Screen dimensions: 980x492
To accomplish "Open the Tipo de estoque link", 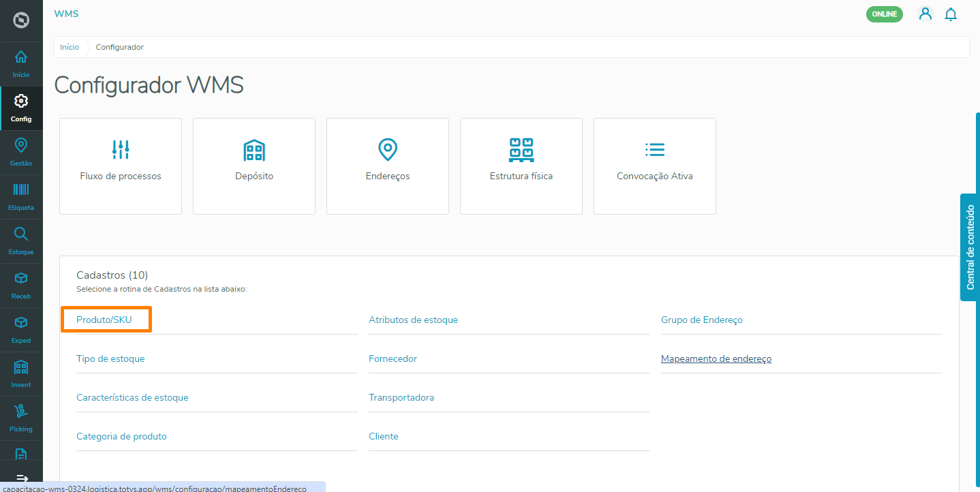I will pyautogui.click(x=110, y=358).
